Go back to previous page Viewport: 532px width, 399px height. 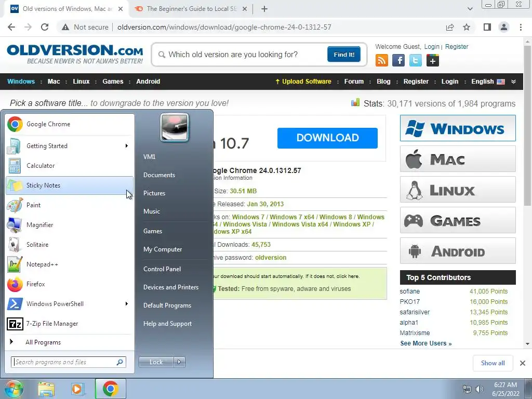click(x=11, y=27)
